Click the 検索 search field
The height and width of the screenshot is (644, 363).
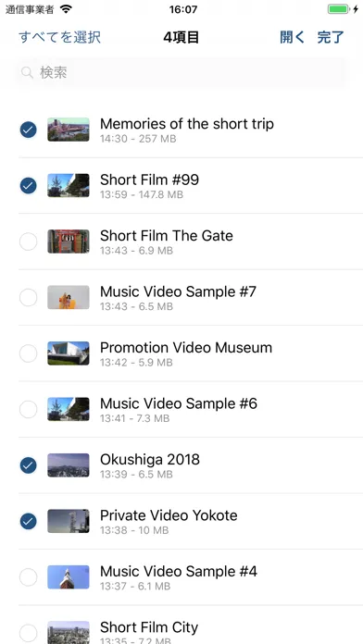181,73
